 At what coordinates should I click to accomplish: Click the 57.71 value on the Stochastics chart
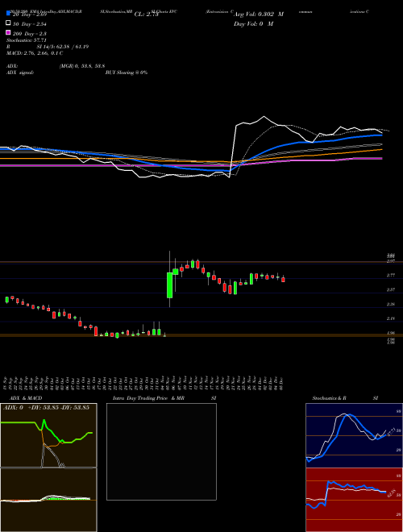pos(390,432)
